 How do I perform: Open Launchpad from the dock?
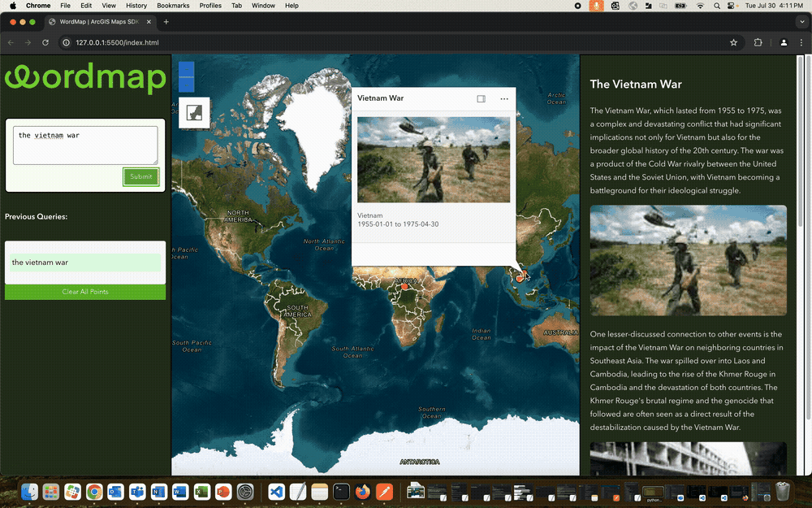[x=50, y=492]
